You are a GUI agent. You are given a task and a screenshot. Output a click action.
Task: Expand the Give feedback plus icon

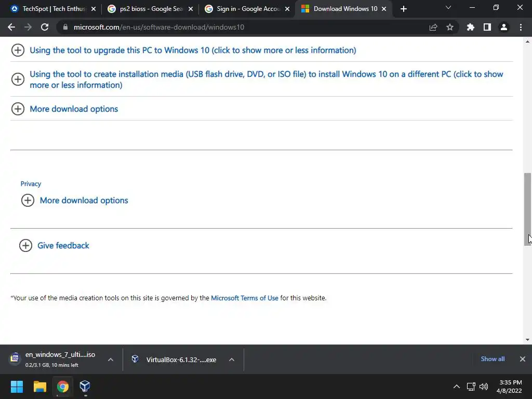25,245
